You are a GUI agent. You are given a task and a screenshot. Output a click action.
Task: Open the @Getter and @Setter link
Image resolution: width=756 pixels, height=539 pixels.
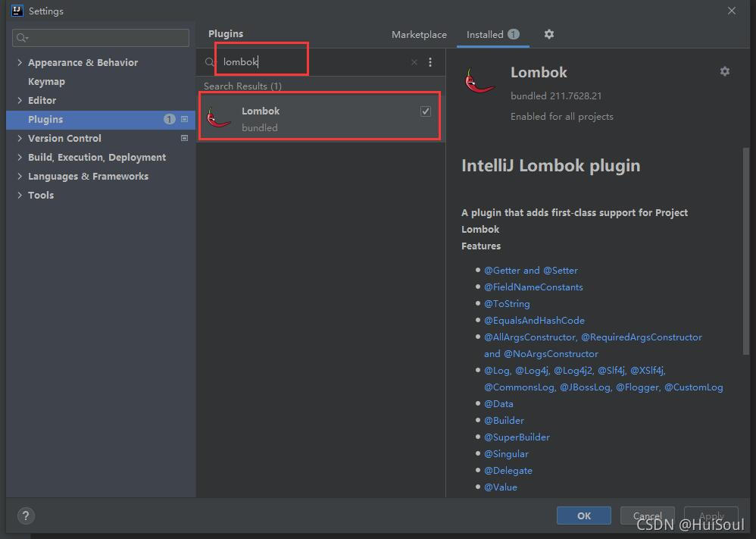(x=531, y=270)
